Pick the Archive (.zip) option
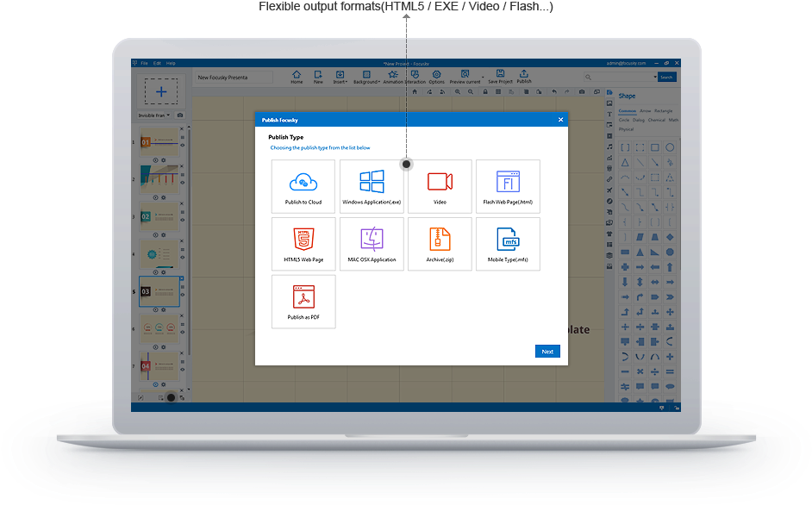The image size is (812, 505). click(x=440, y=244)
